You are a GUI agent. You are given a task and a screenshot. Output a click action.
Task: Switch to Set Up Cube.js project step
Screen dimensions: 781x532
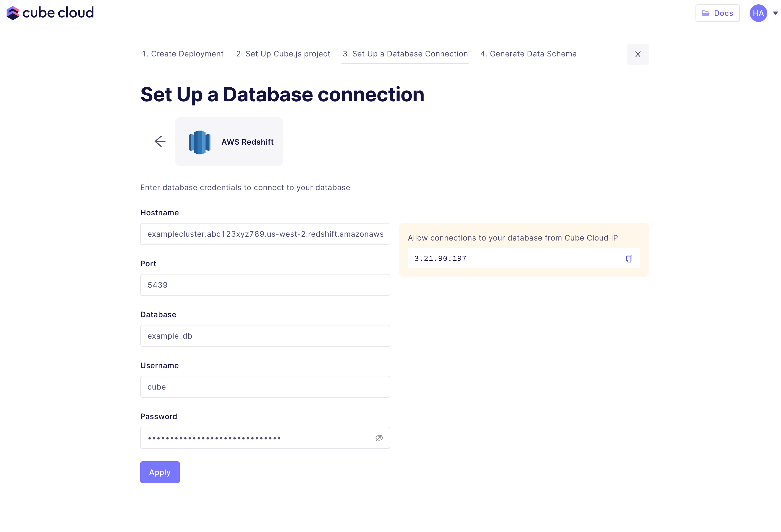tap(283, 54)
